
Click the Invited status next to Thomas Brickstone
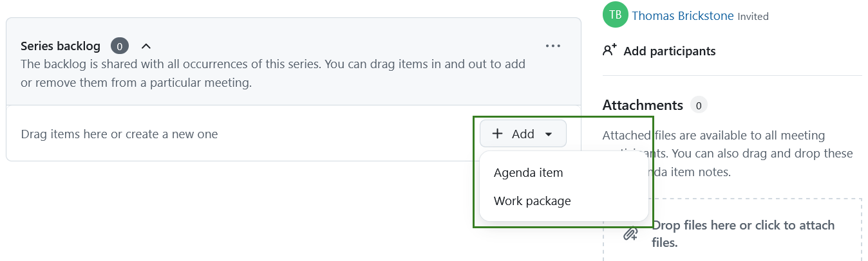753,17
